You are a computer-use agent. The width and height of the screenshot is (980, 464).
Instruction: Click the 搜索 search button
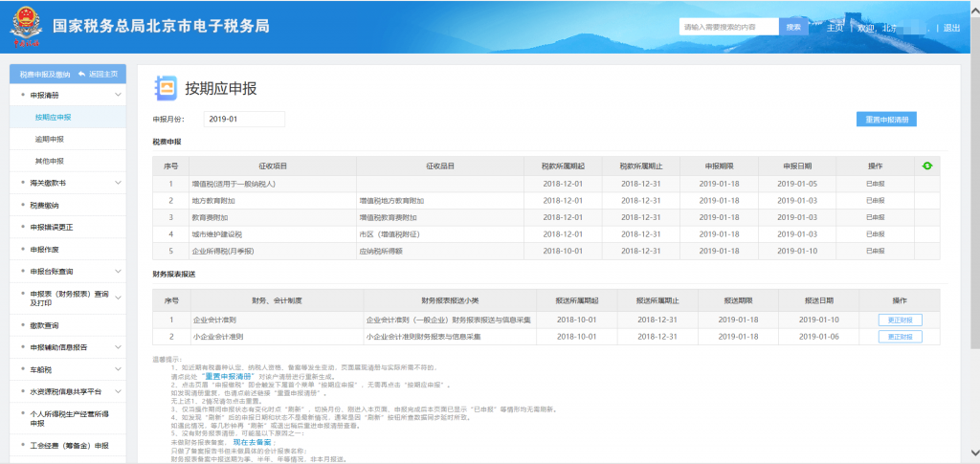(x=793, y=27)
